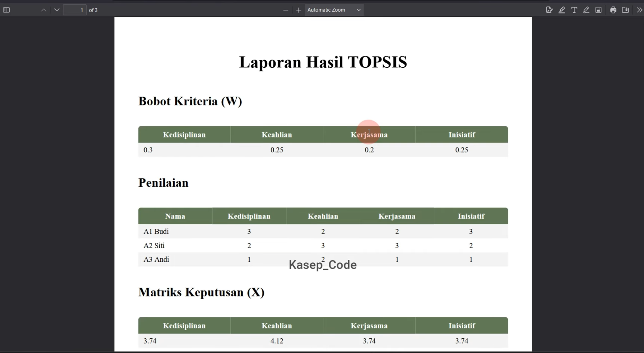This screenshot has height=353, width=644.
Task: Click the 'A2 Siti' row name
Action: click(x=154, y=246)
